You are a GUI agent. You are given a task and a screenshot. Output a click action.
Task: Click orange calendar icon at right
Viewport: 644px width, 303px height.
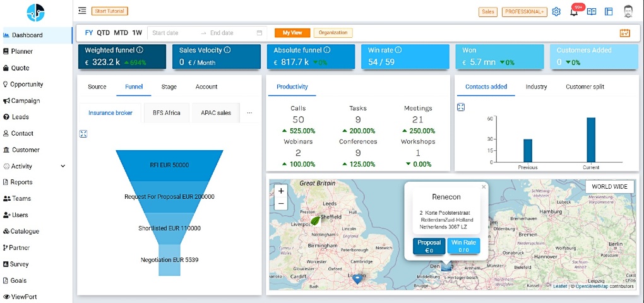click(624, 33)
